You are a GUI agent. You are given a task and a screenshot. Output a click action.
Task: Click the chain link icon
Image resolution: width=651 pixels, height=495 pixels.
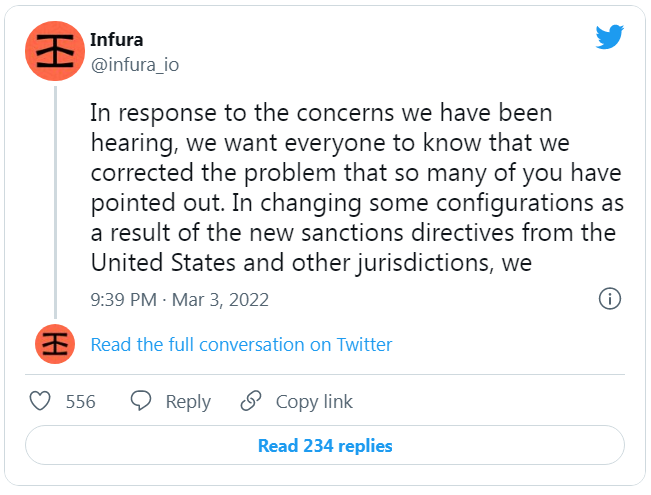[x=251, y=401]
